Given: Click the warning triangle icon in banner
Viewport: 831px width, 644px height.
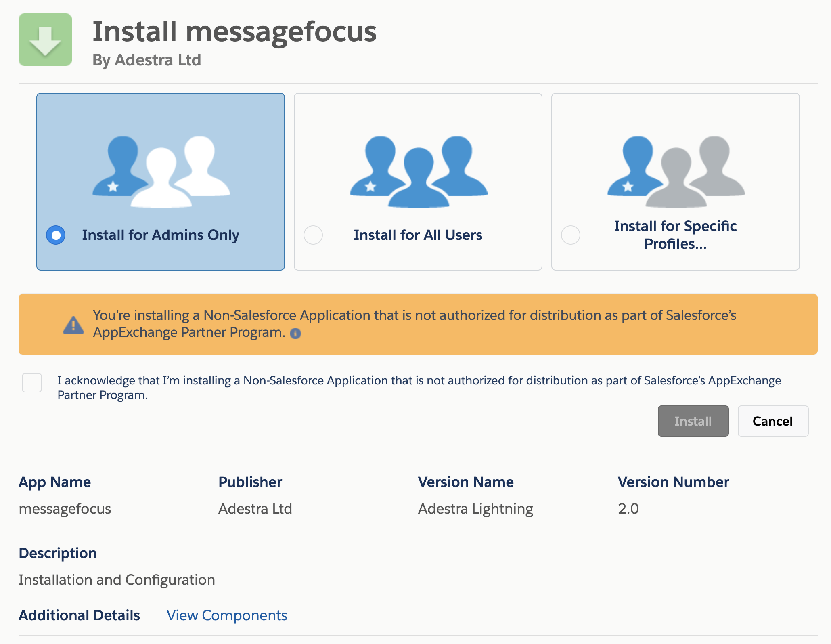Looking at the screenshot, I should 73,325.
